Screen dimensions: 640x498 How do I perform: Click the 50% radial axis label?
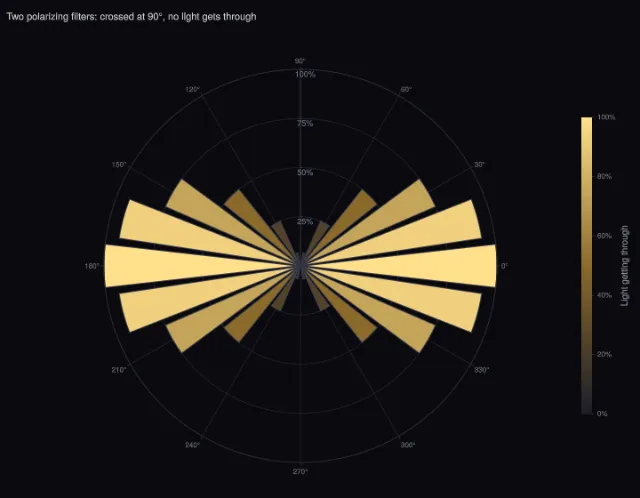point(305,172)
